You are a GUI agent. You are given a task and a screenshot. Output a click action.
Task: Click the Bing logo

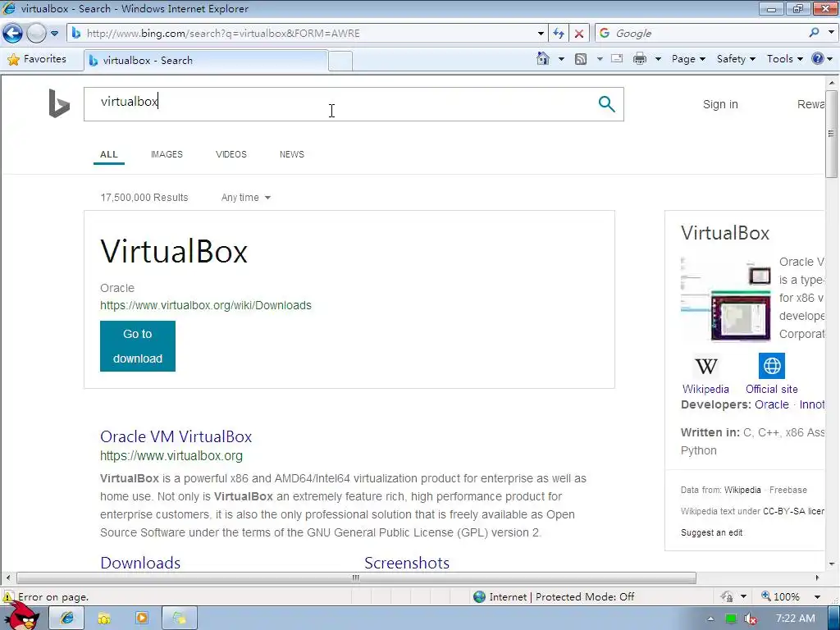pos(59,103)
